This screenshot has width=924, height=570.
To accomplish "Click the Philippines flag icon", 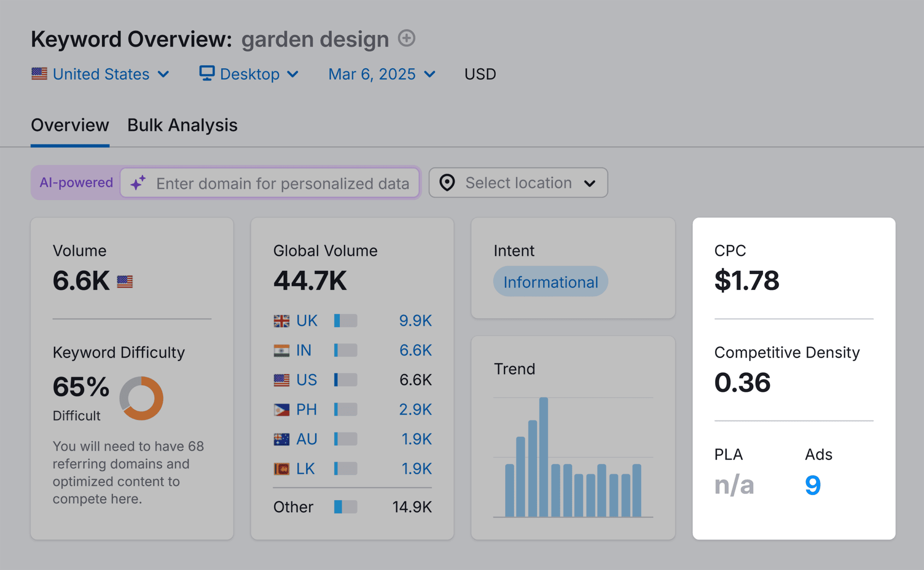I will point(282,409).
